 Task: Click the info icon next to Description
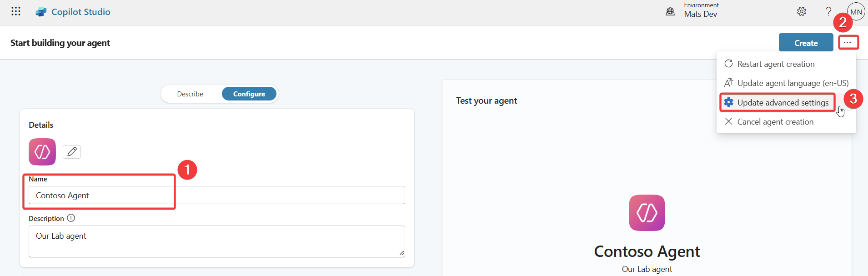click(x=71, y=218)
